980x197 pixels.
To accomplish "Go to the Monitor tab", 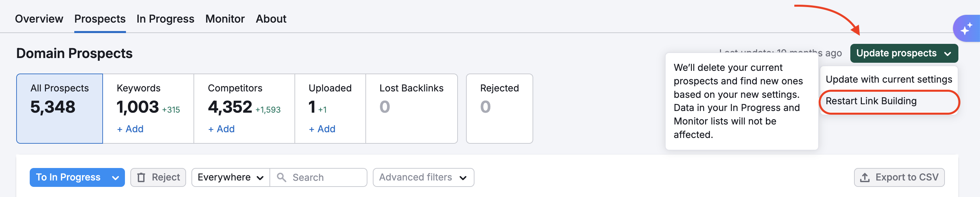I will (x=225, y=19).
